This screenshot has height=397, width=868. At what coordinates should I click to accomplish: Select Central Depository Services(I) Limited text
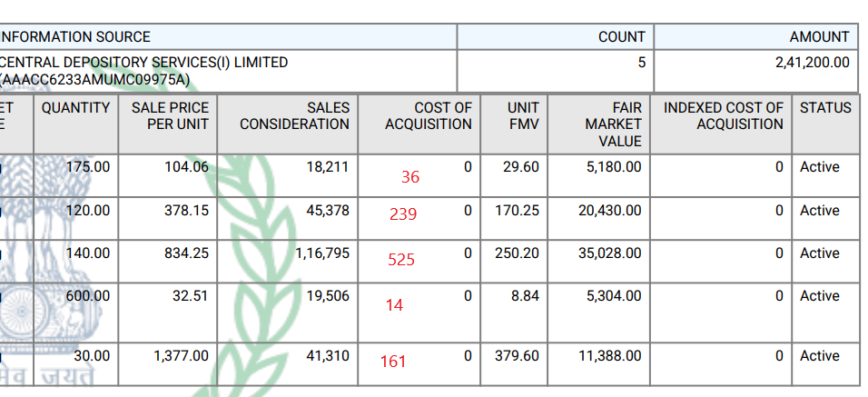point(143,63)
